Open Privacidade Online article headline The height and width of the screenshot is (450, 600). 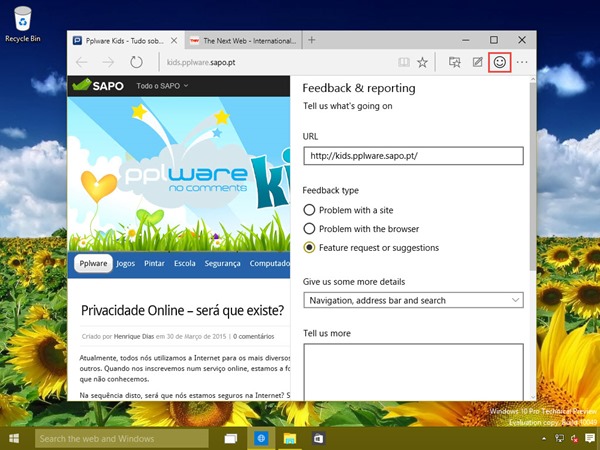coord(183,310)
